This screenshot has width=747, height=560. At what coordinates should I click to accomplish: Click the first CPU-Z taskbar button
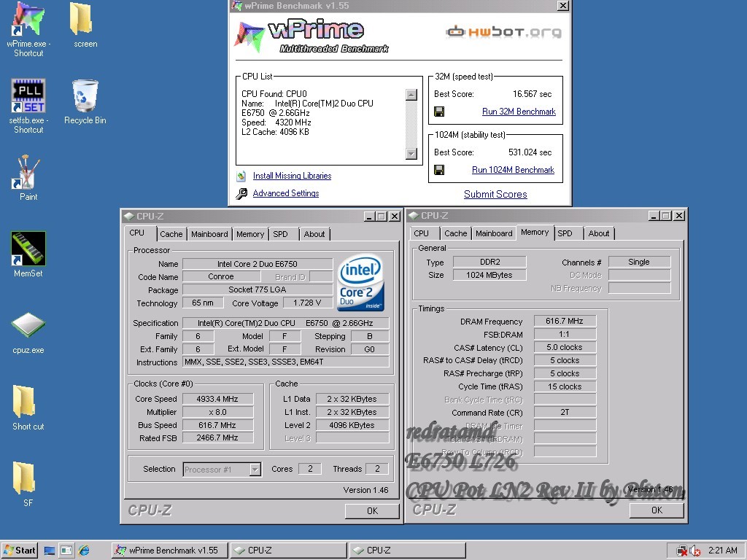coord(289,551)
